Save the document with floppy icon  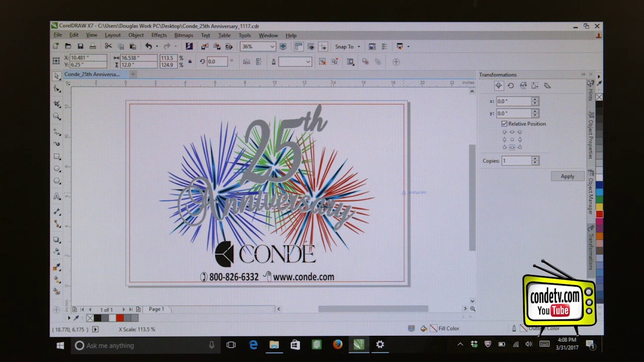(x=80, y=46)
